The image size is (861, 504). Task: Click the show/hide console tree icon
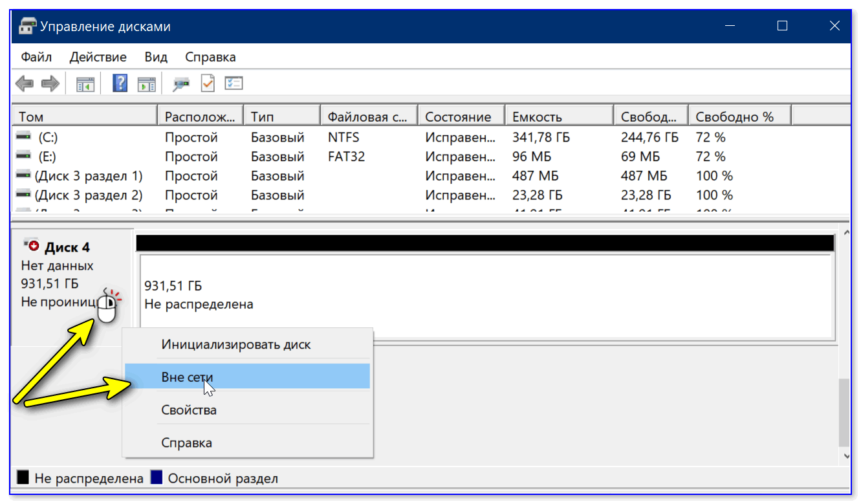[x=85, y=83]
